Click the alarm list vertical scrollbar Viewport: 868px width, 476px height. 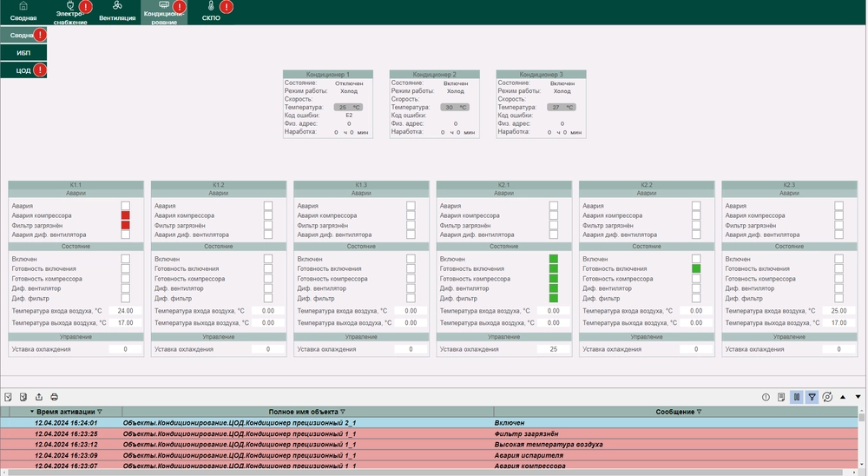(862, 443)
